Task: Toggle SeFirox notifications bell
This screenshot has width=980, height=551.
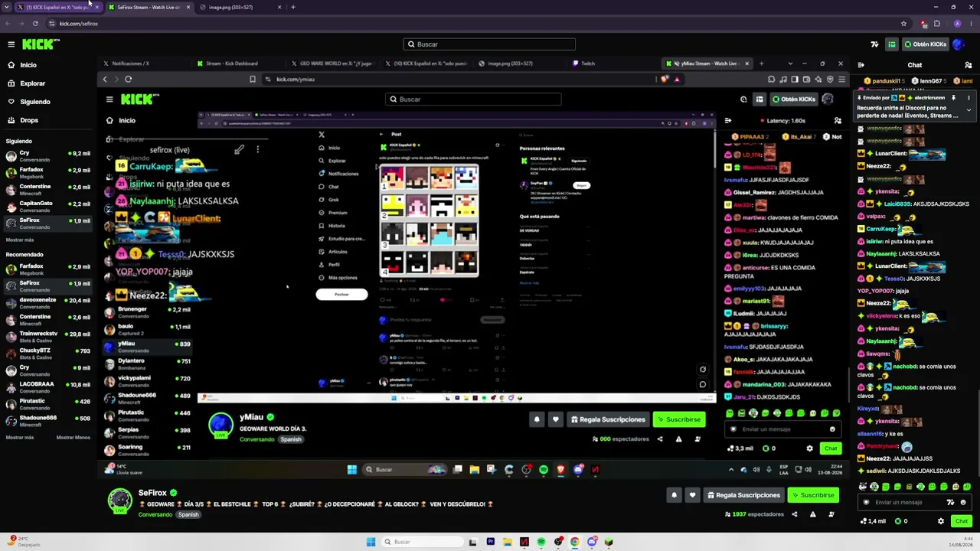Action: 675,495
